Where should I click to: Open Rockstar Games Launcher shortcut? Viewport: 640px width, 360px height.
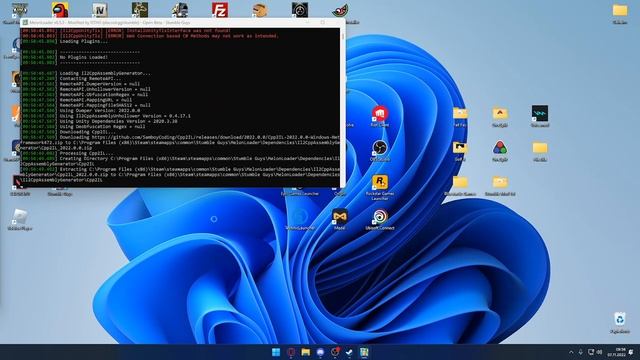pyautogui.click(x=380, y=182)
